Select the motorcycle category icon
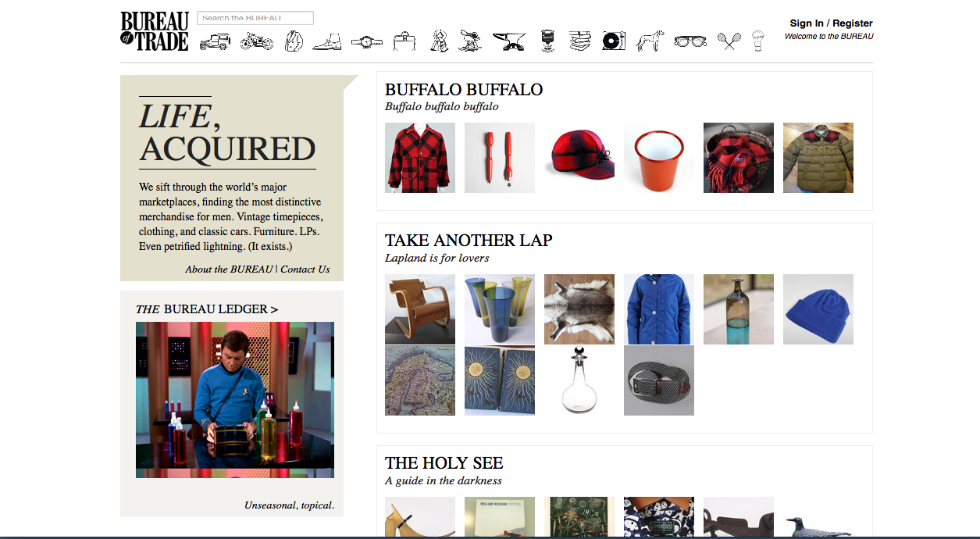This screenshot has width=980, height=539. (256, 41)
